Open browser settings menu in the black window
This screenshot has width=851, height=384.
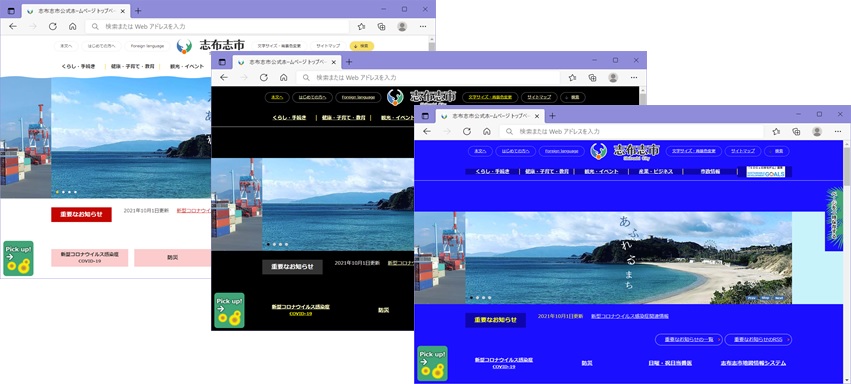coord(634,78)
